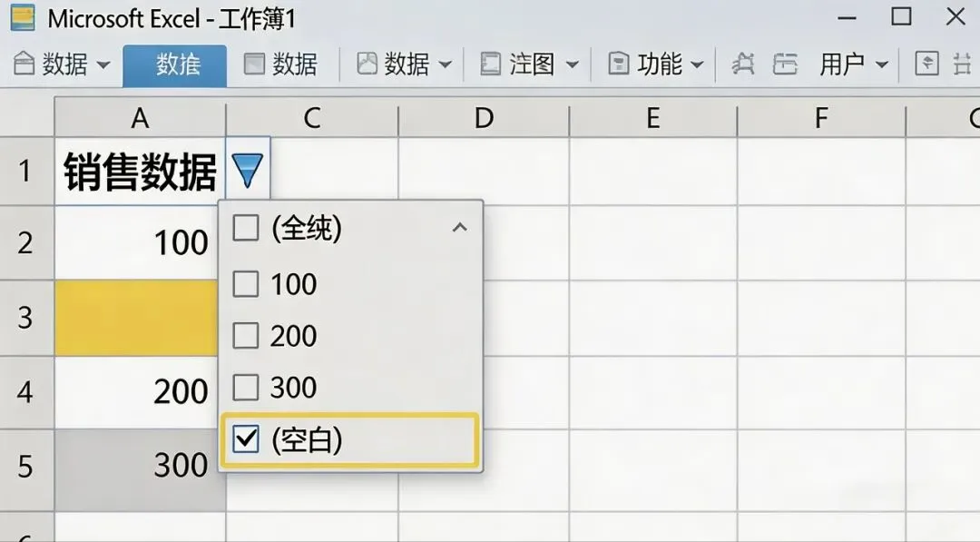Tick the 100 filter checkbox

[246, 284]
